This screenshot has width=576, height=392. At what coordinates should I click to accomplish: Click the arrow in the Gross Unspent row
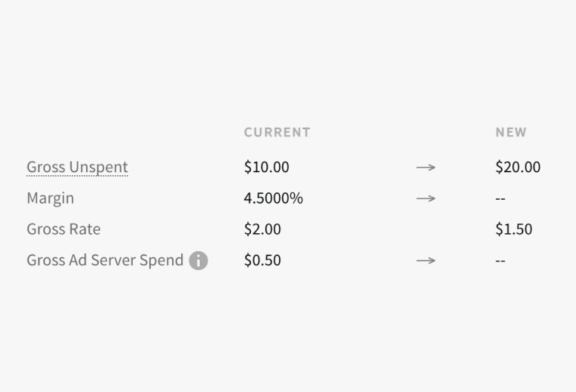425,168
